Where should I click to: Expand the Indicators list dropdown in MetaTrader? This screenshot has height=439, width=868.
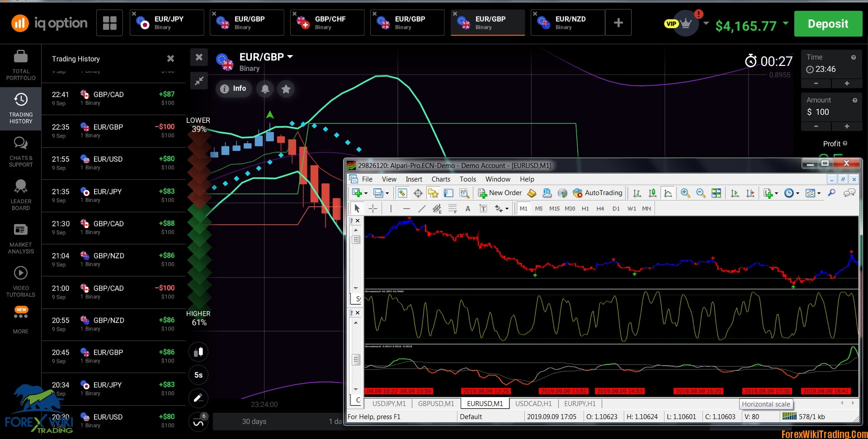[x=777, y=193]
